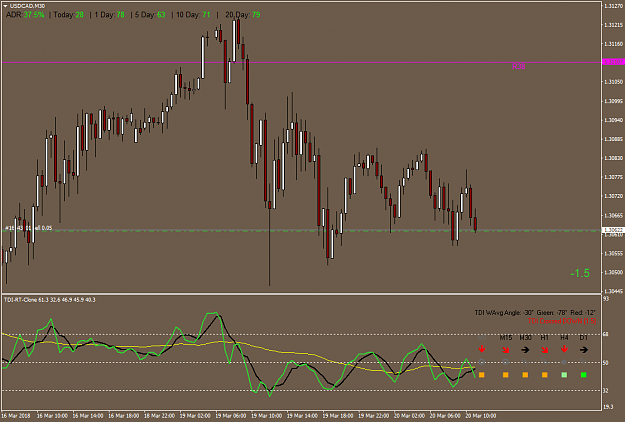625x422 pixels.
Task: Click the '19 Mar 14:00' time label
Action: point(302,416)
